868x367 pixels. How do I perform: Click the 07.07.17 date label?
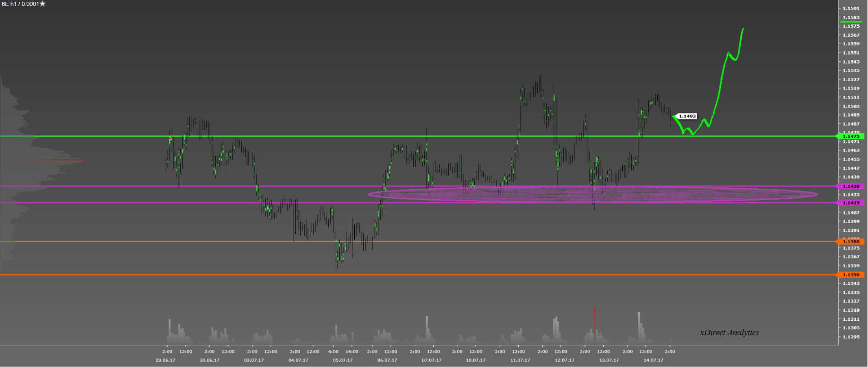(x=432, y=360)
